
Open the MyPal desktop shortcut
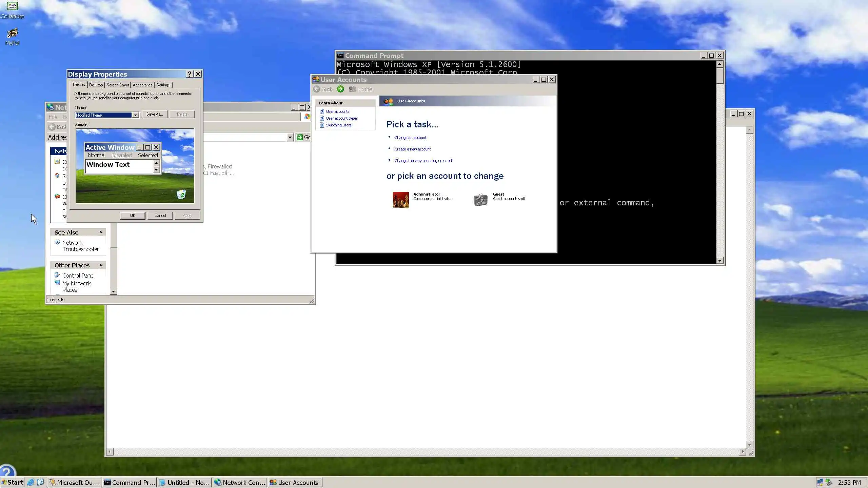click(12, 33)
